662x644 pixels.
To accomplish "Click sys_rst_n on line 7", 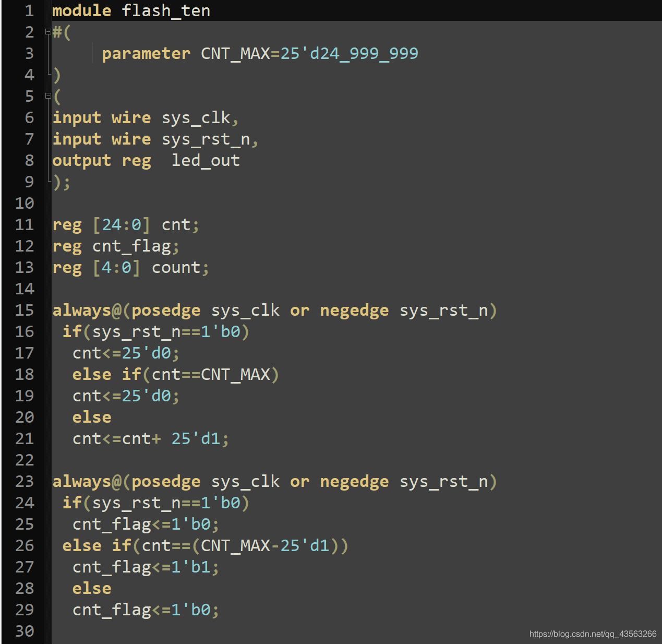I will [206, 139].
